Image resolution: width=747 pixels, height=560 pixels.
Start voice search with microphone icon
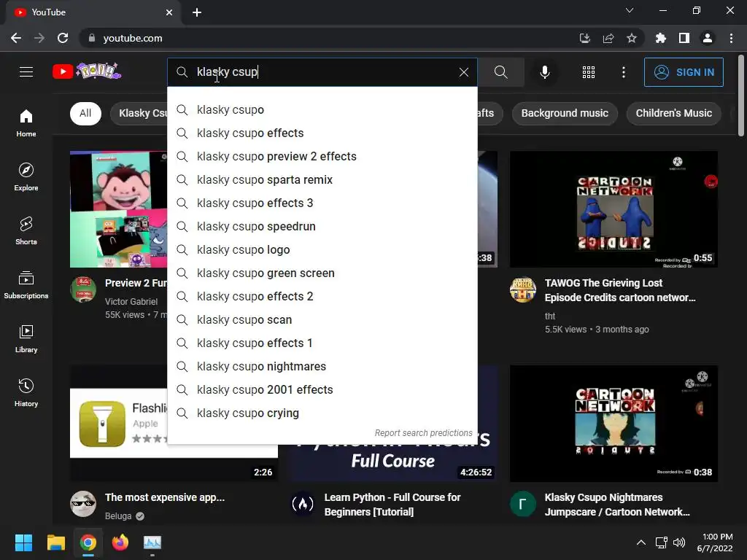[544, 72]
